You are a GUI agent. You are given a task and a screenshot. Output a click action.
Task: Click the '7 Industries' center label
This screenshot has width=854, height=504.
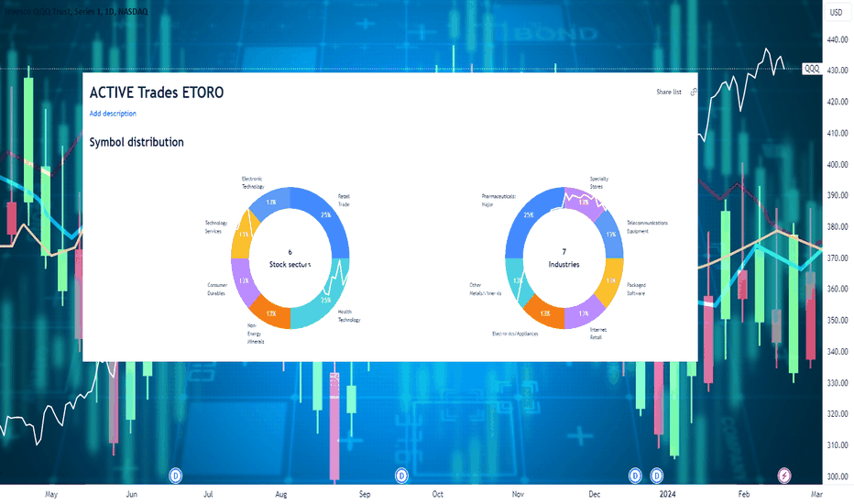564,258
